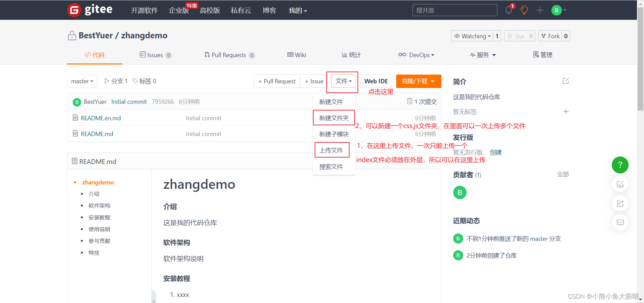Select 新建子模块 from the menu
This screenshot has width=644, height=303.
pyautogui.click(x=334, y=134)
